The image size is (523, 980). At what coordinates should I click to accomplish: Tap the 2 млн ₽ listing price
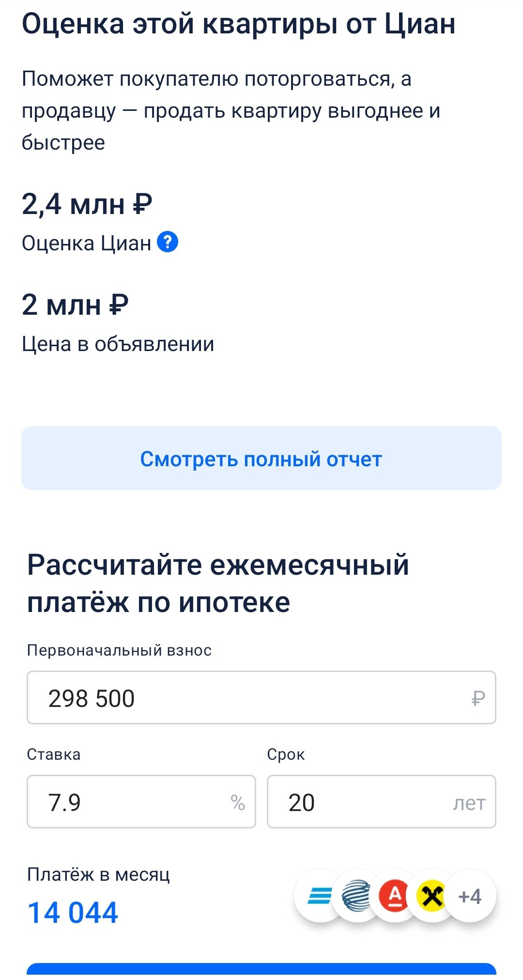75,305
